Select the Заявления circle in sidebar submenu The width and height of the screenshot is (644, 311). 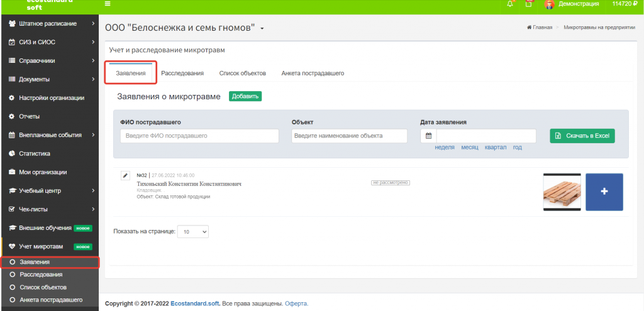13,262
